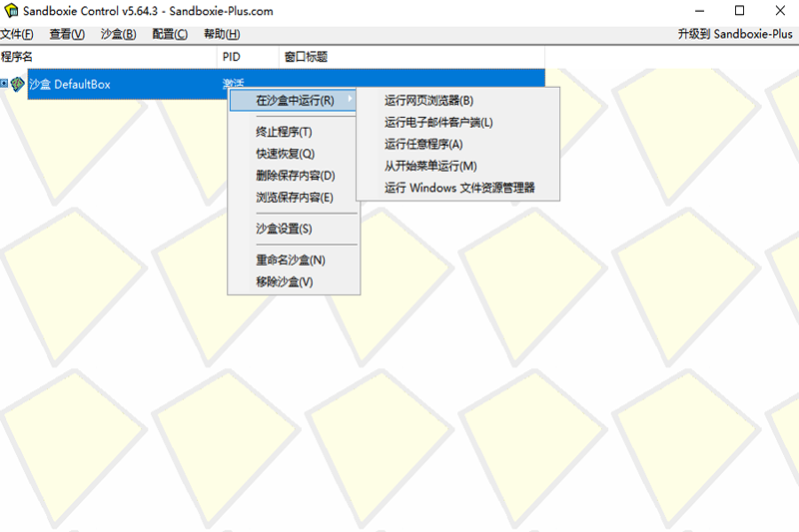Click the 程序名 column header
Screen dimensions: 799x532
[109, 57]
